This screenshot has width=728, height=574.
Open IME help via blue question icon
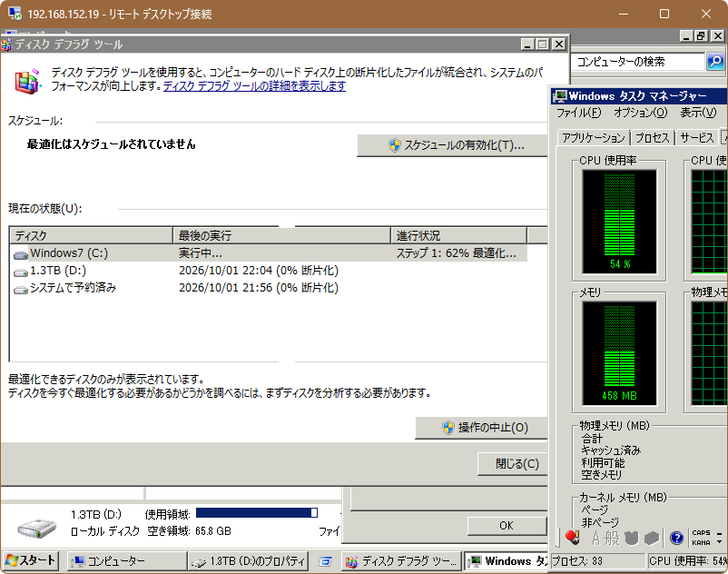click(x=676, y=539)
